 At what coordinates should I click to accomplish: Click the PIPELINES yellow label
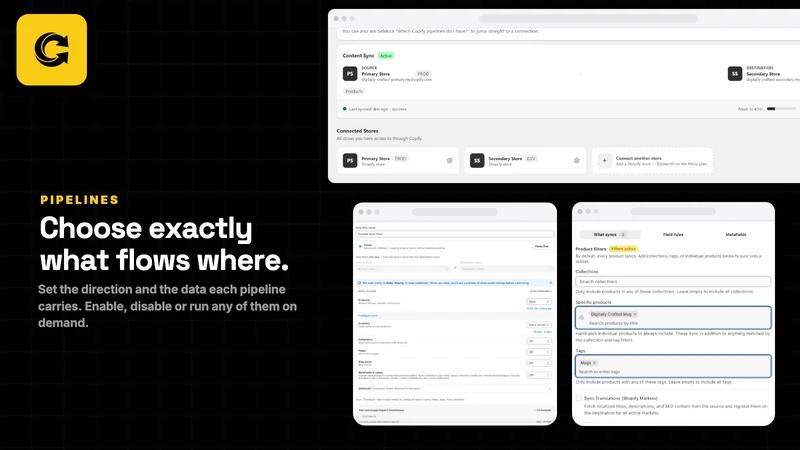click(x=80, y=200)
